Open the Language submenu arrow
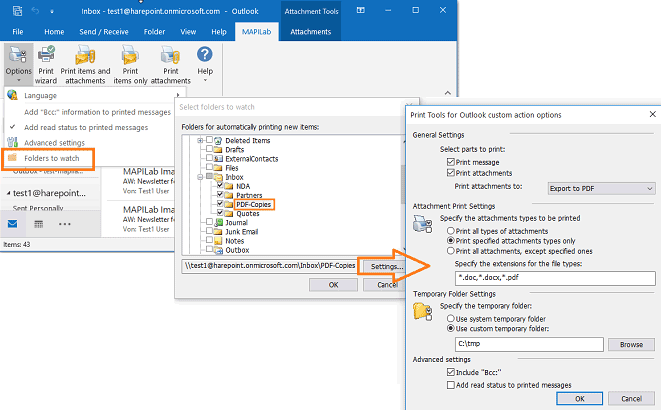The width and height of the screenshot is (661, 410). click(178, 95)
